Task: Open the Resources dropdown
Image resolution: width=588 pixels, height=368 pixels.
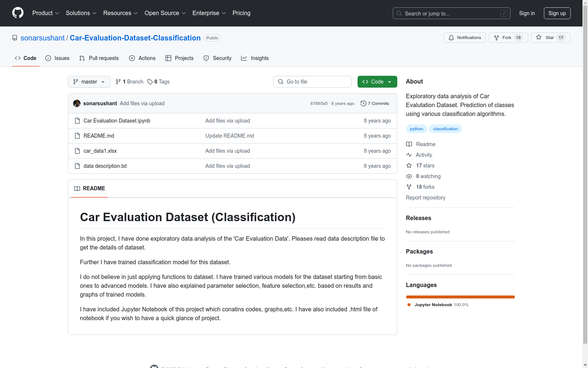Action: click(121, 13)
